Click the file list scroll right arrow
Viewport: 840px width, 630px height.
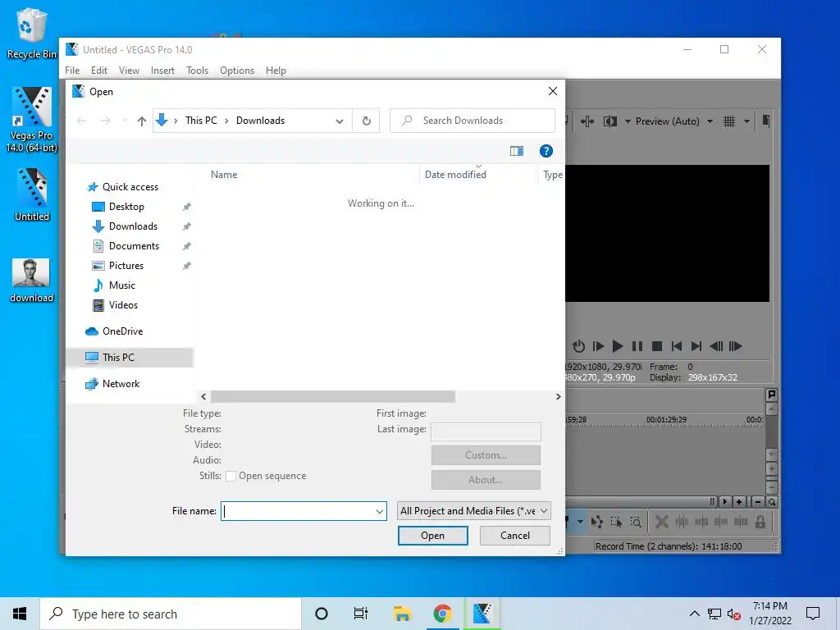point(558,397)
